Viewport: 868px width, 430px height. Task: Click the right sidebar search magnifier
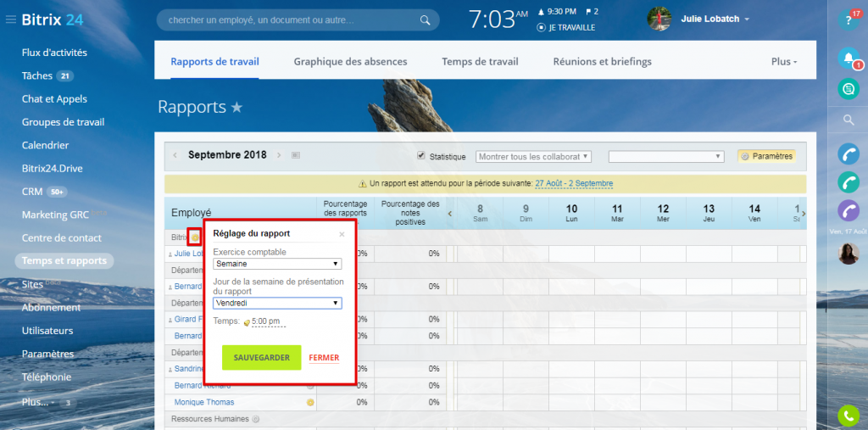click(848, 120)
